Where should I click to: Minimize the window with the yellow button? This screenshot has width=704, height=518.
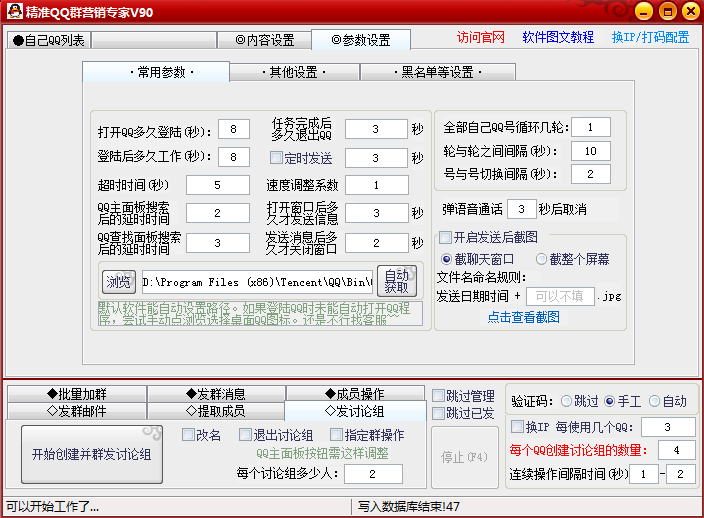click(x=643, y=11)
